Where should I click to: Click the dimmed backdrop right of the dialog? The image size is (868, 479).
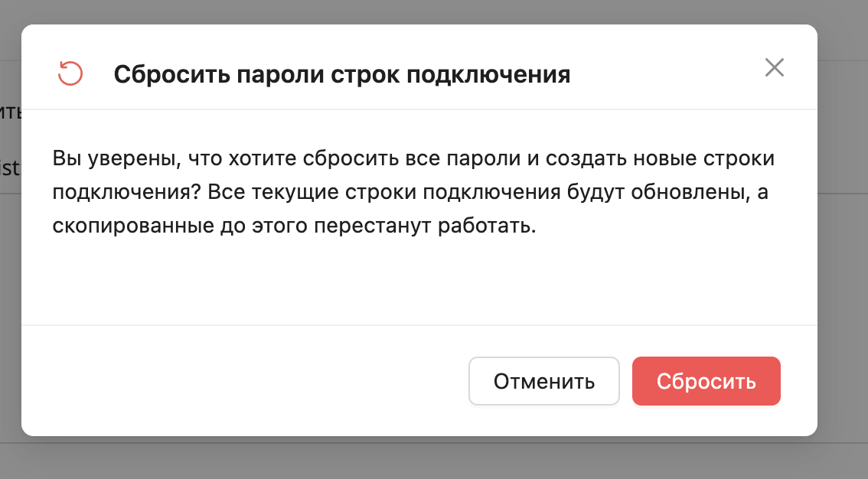(842, 230)
